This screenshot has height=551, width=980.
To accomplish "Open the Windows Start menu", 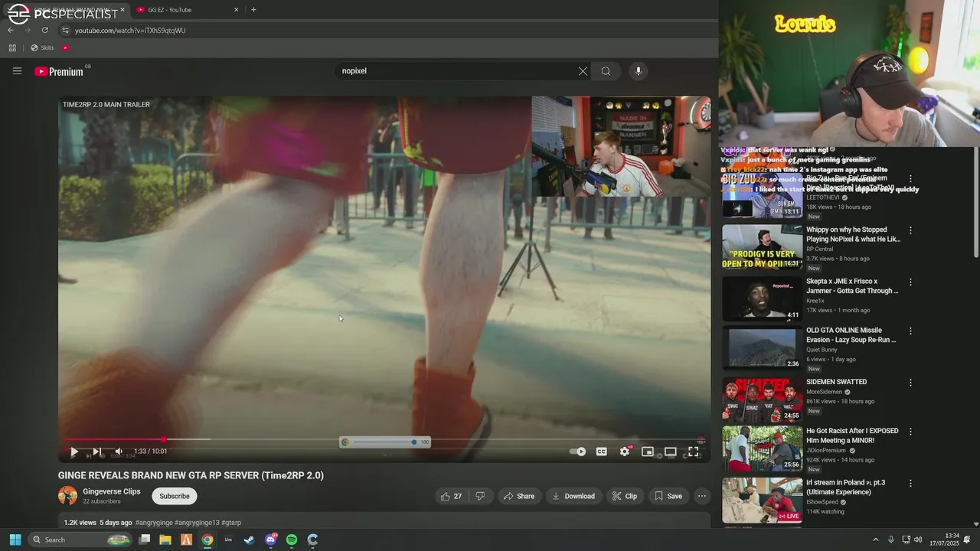I will click(15, 540).
